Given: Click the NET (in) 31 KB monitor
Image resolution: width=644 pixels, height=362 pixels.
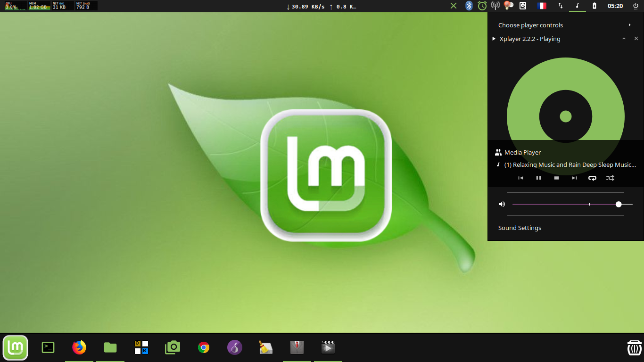Looking at the screenshot, I should click(x=63, y=6).
